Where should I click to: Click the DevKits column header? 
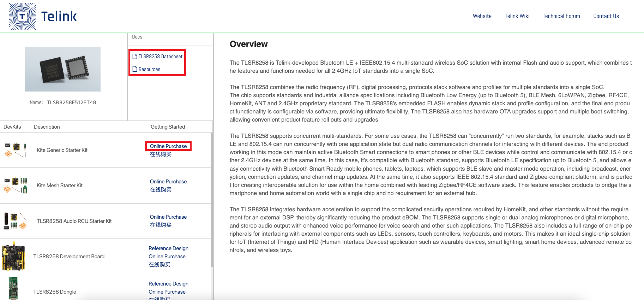(12, 127)
